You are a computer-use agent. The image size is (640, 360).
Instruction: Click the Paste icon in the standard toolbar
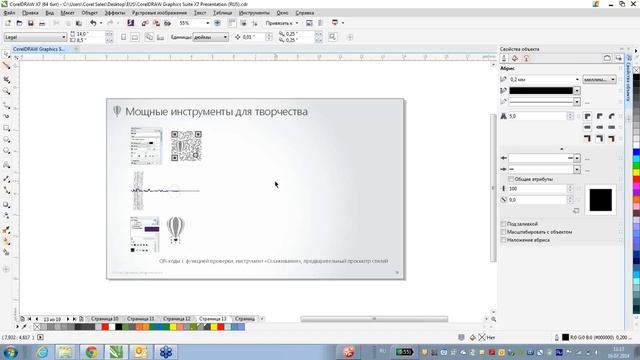point(79,23)
